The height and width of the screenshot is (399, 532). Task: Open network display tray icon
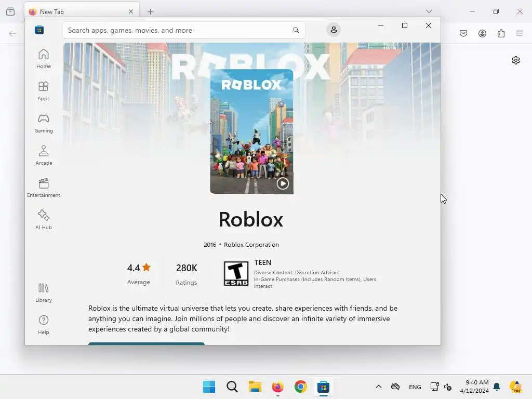(434, 387)
